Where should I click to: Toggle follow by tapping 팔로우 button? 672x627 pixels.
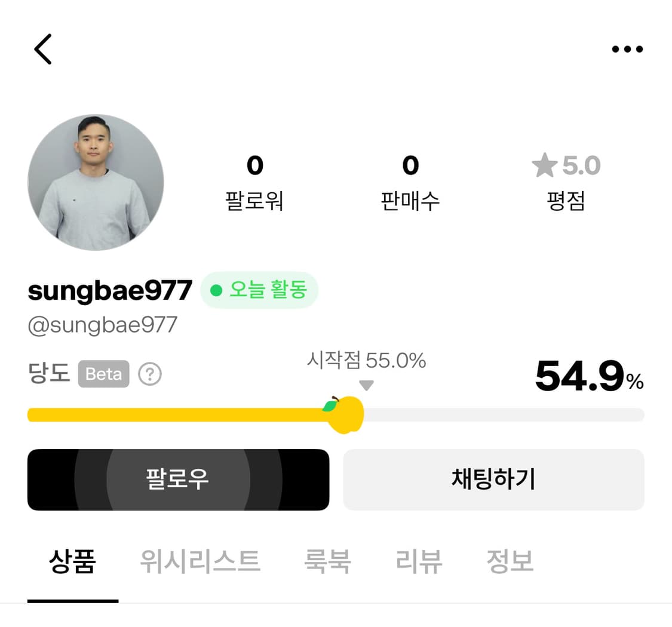coord(178,480)
